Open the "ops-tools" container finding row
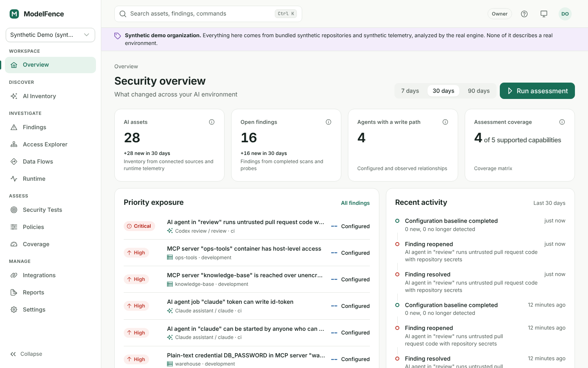The width and height of the screenshot is (588, 368). 247,253
